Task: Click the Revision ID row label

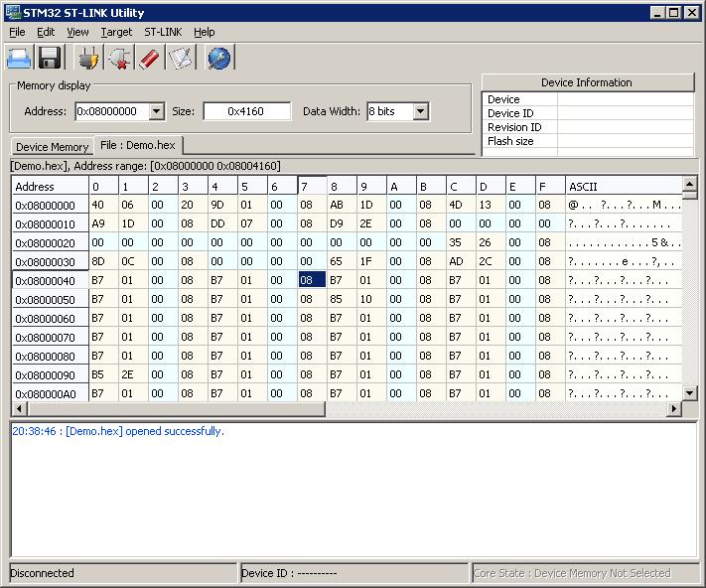Action: [x=514, y=127]
